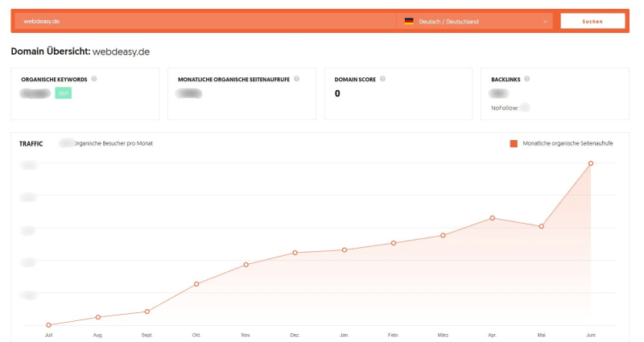Click the MONATLICHE ORGANISCHE SEITENAUFRUFE card title
The width and height of the screenshot is (644, 342).
(233, 79)
